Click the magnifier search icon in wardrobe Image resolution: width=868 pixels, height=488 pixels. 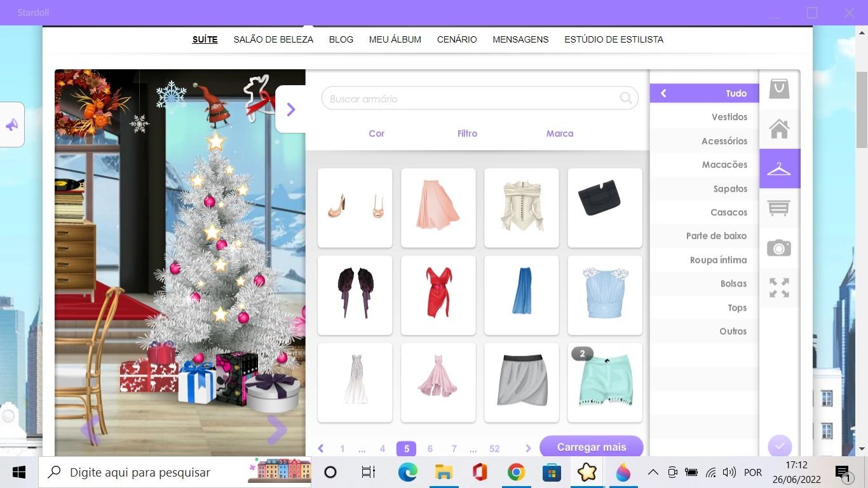point(626,98)
